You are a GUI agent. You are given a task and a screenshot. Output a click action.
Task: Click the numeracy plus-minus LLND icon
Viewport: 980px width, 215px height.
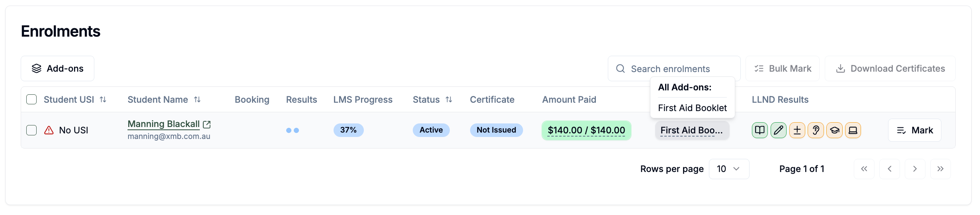click(797, 130)
